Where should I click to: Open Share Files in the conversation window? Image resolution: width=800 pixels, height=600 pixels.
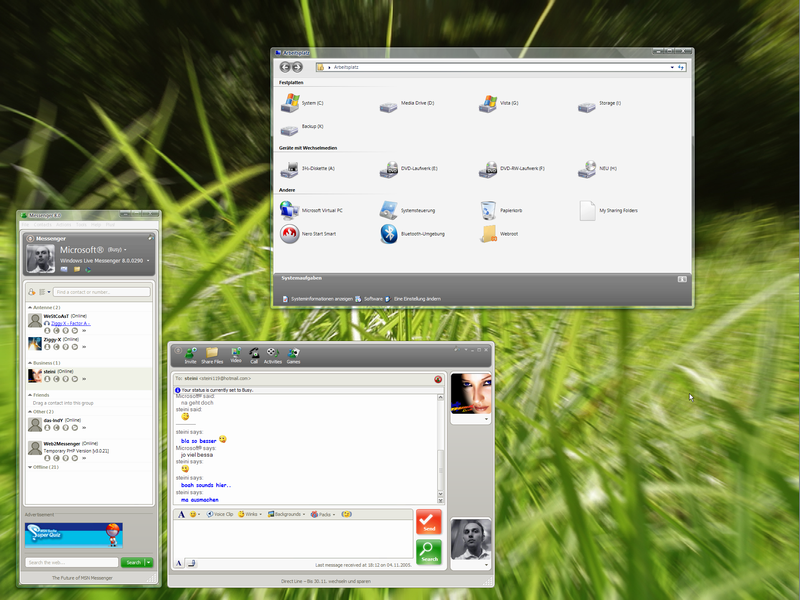212,354
